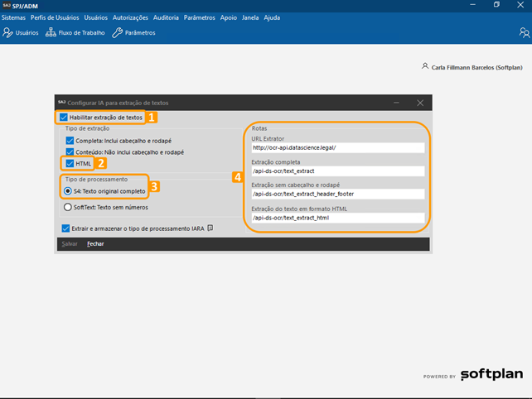
Task: Click the Usuários toolbar icon
Action: coord(21,33)
